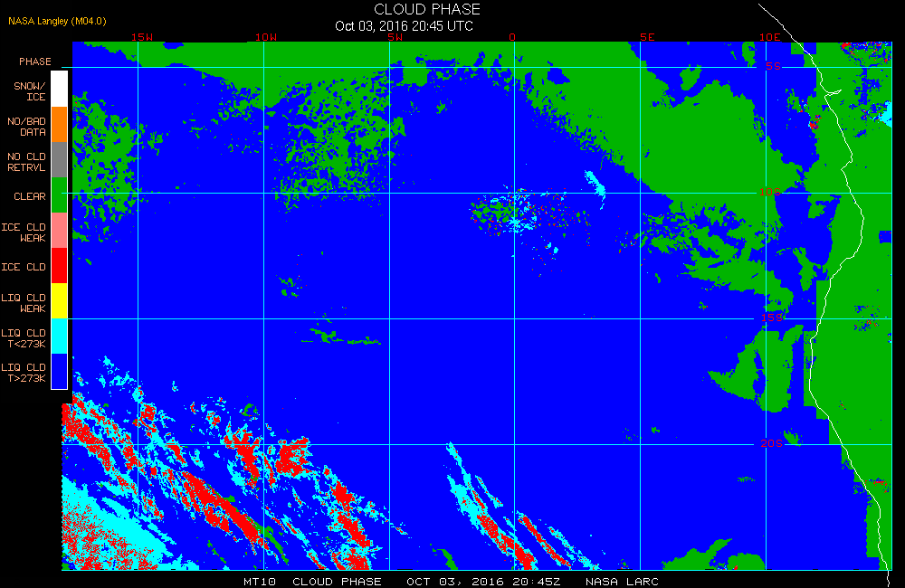Viewport: 905px width, 588px height.
Task: Click the 5E longitude label
Action: (647, 37)
